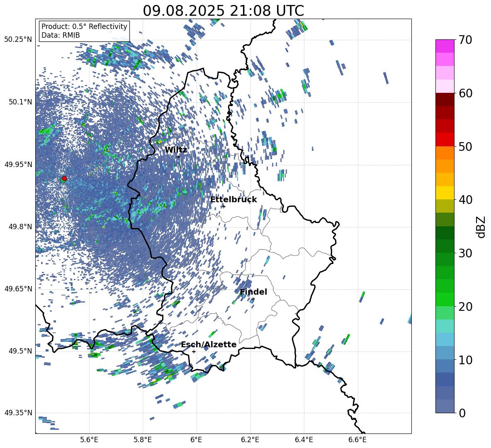
Task: Click the red radar location dot
Action: [x=64, y=179]
